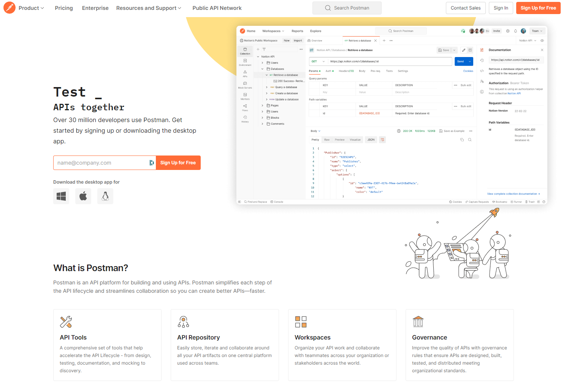The image size is (566, 392).
Task: Open the Team dropdown in app preview
Action: pos(537,31)
